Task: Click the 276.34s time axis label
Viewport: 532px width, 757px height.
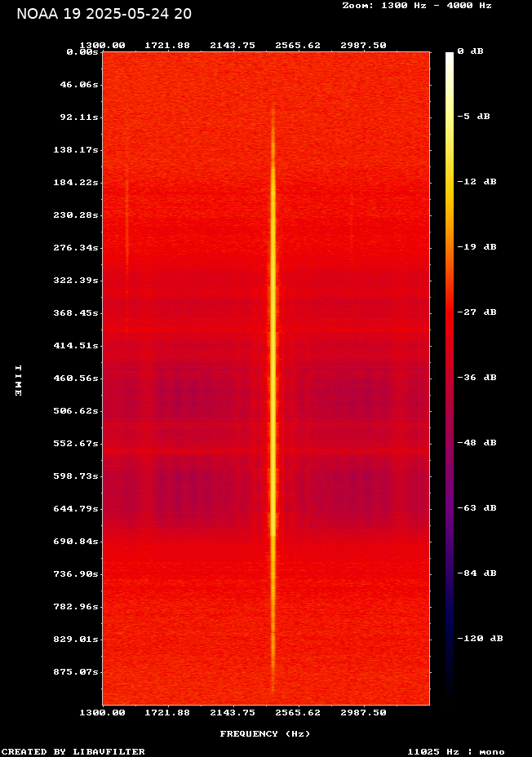Action: 76,248
